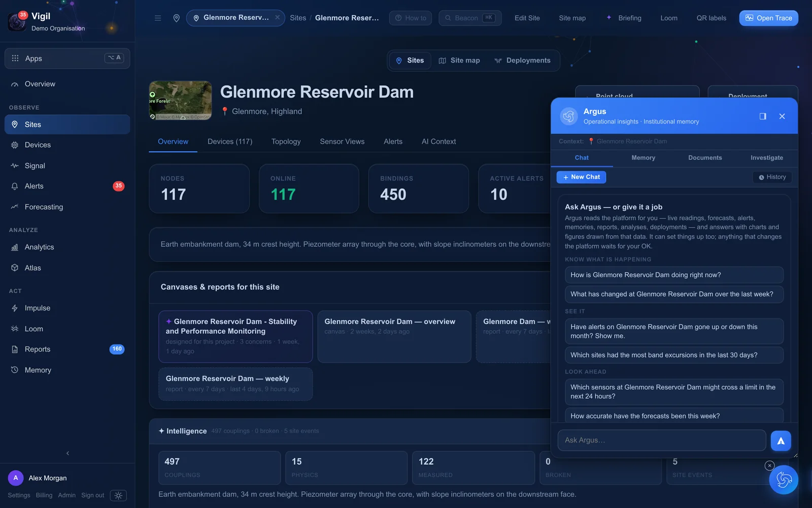The width and height of the screenshot is (812, 508).
Task: Click the floating Argus assistant button
Action: [x=784, y=480]
